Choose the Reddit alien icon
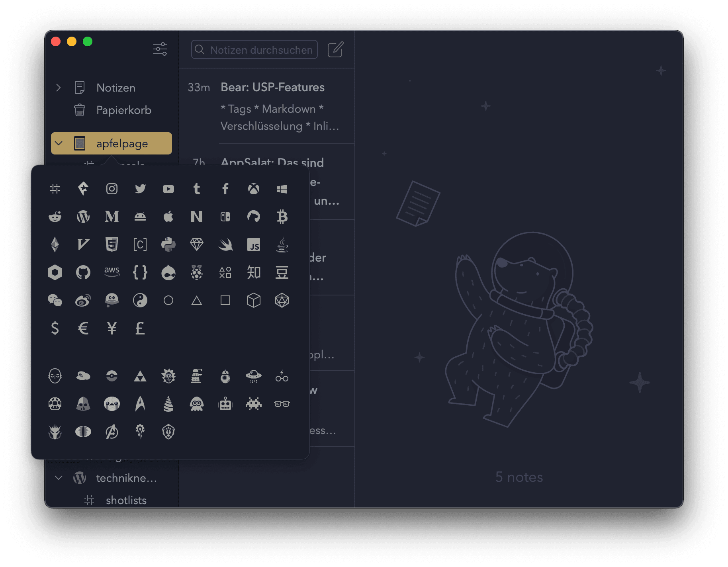The image size is (728, 567). 55,217
